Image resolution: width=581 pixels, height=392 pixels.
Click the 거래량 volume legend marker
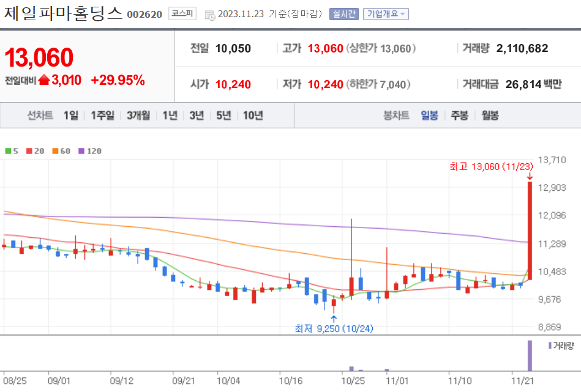click(x=550, y=346)
